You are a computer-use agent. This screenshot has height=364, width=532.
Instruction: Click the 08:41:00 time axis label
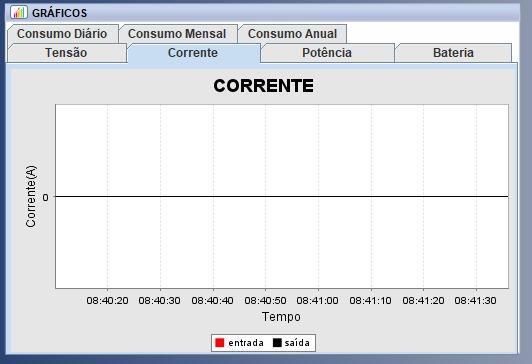coord(317,301)
